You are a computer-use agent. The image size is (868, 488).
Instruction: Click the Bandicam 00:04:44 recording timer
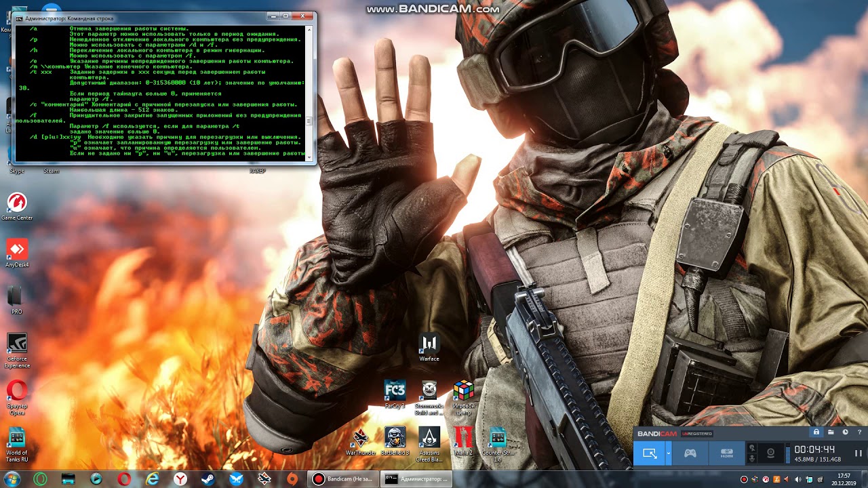(x=814, y=449)
